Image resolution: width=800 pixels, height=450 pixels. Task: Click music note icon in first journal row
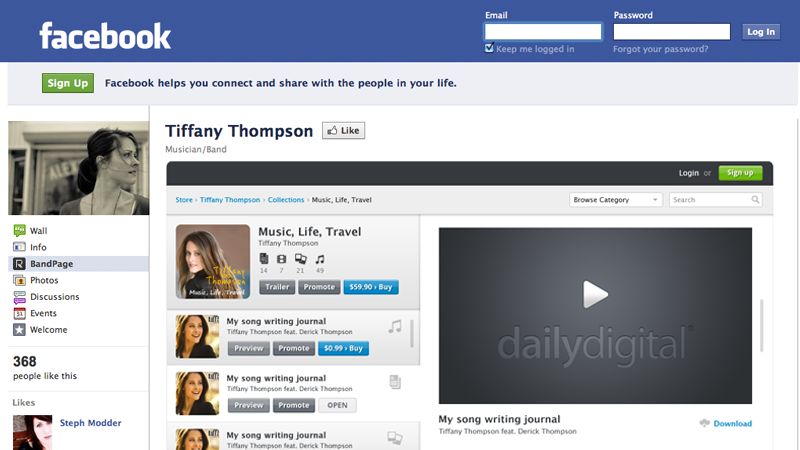(395, 327)
